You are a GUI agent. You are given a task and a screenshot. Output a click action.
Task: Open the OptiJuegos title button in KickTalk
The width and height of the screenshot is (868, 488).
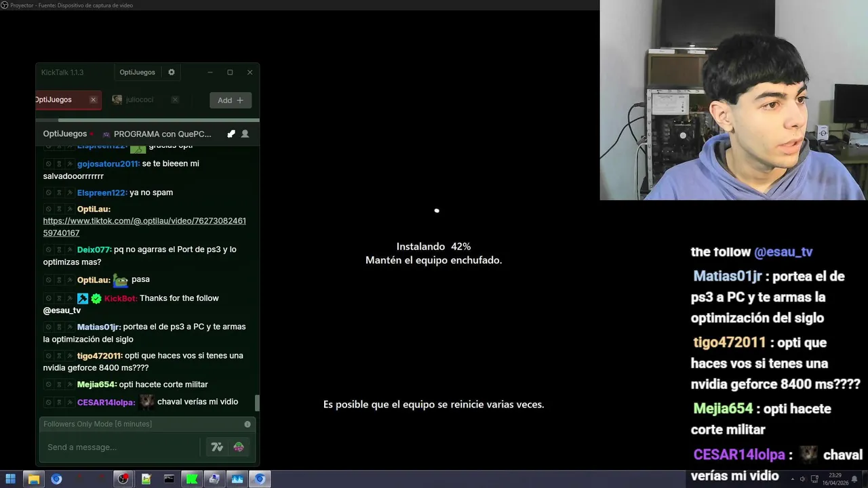(137, 73)
